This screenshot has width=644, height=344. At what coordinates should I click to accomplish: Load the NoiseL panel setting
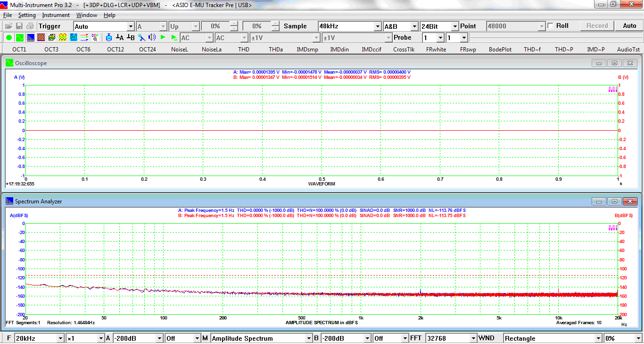180,49
